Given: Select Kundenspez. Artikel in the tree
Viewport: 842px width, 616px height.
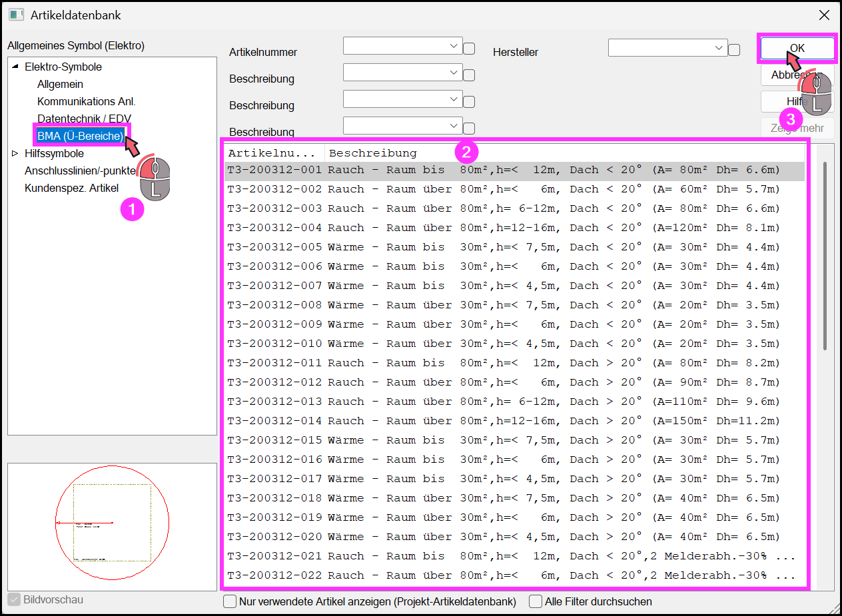Looking at the screenshot, I should click(x=71, y=188).
